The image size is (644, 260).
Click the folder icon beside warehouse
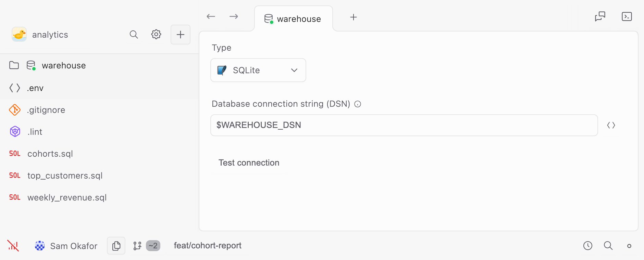[x=14, y=65]
